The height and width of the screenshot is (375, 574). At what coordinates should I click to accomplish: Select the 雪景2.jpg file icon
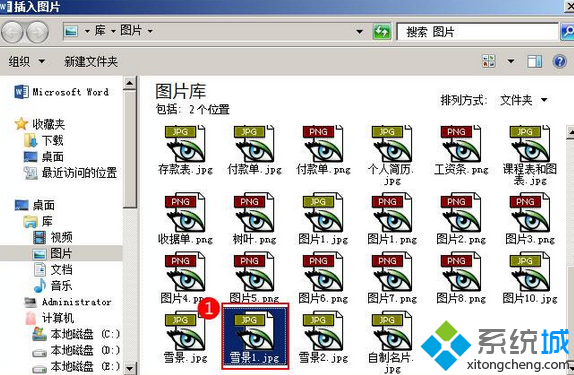[x=323, y=331]
